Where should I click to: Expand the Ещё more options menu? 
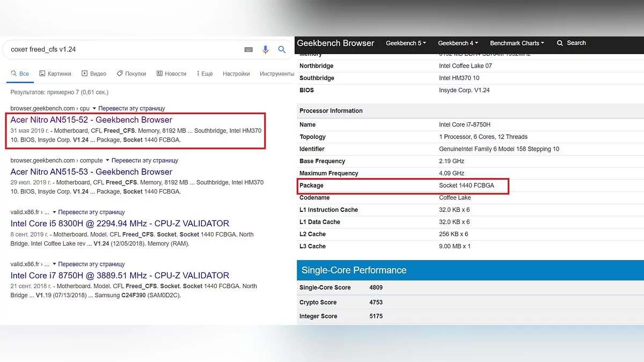[204, 73]
